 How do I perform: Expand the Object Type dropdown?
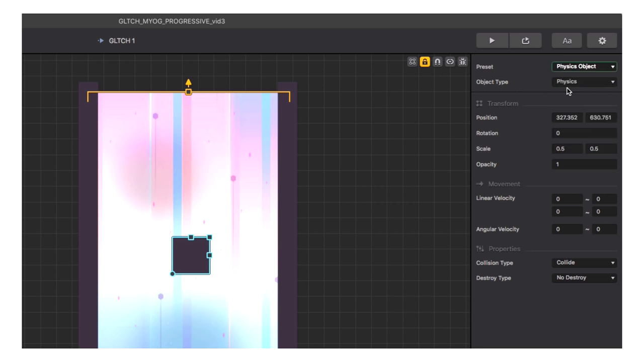pyautogui.click(x=584, y=81)
